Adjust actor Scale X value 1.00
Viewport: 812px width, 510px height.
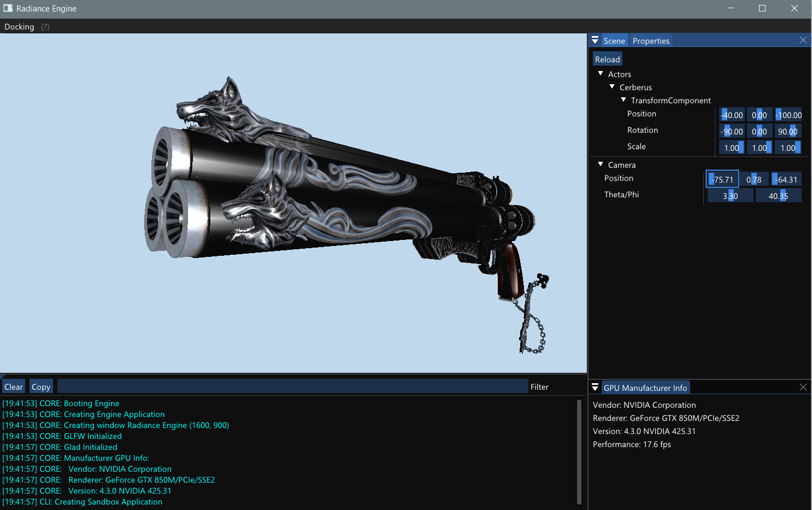pyautogui.click(x=732, y=148)
